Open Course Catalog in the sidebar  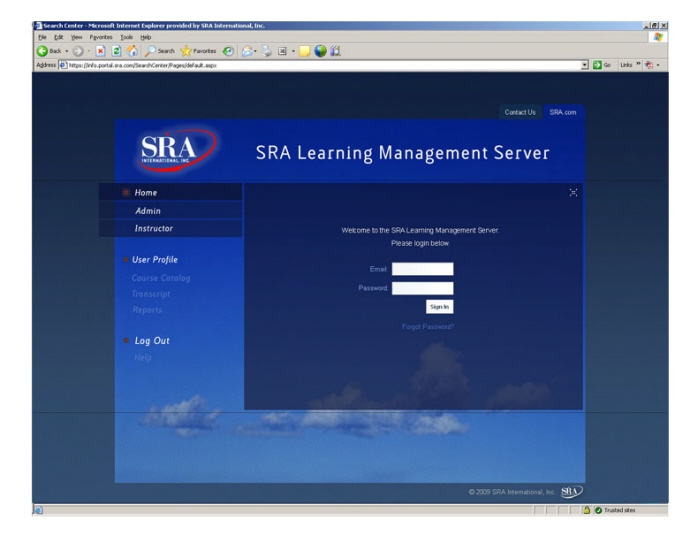[161, 278]
